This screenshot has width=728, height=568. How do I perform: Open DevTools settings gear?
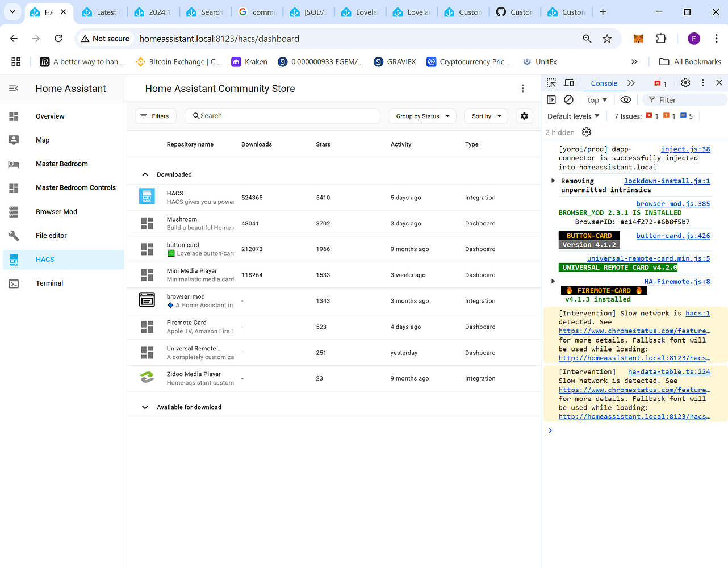pyautogui.click(x=685, y=82)
